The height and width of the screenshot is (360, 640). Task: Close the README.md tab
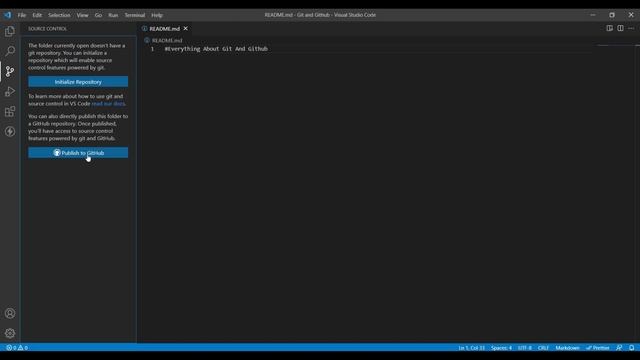click(x=185, y=29)
